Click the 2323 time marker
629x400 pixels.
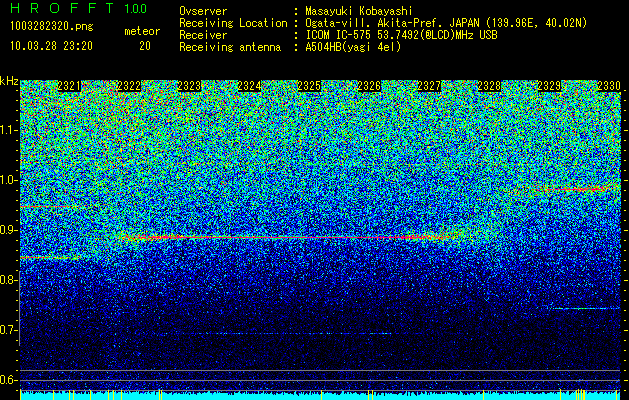tap(189, 86)
